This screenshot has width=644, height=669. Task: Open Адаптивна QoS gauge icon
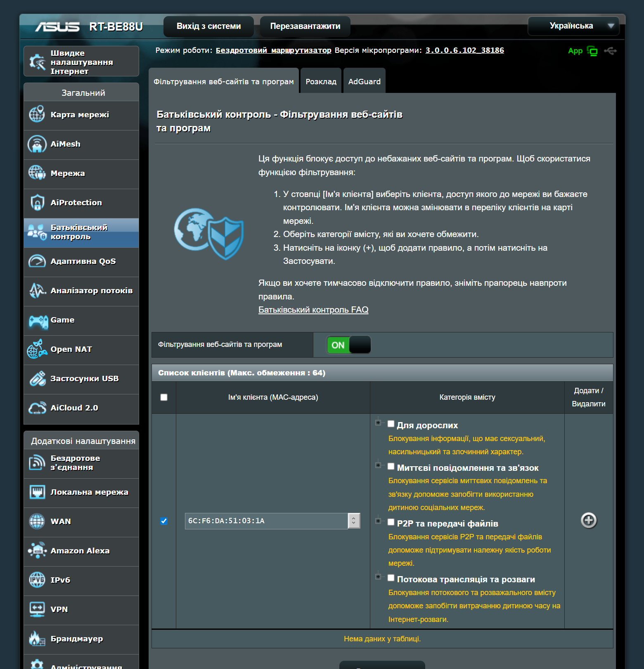37,261
